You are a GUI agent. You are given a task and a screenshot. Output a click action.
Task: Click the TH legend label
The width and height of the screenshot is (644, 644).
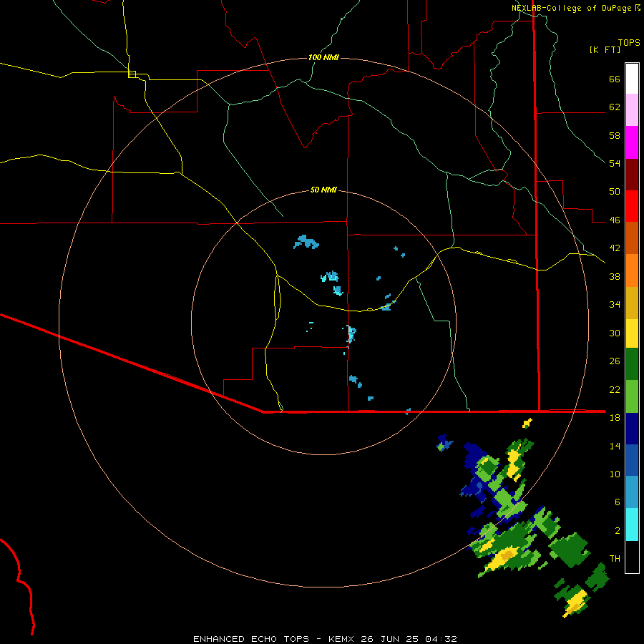click(615, 559)
